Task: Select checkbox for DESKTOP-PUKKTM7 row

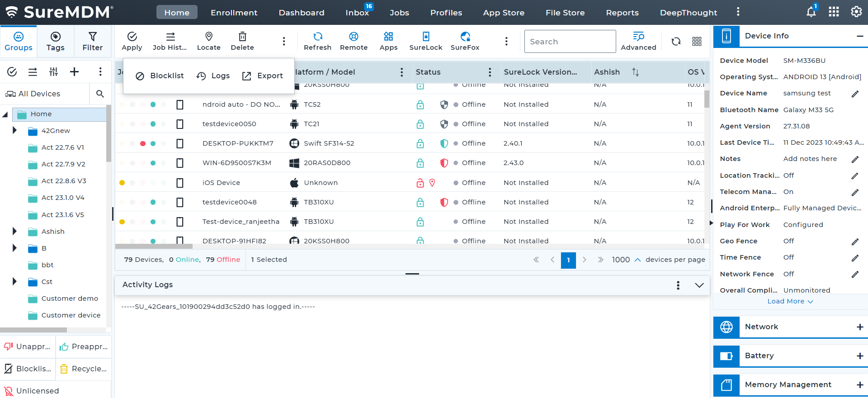Action: [x=180, y=143]
